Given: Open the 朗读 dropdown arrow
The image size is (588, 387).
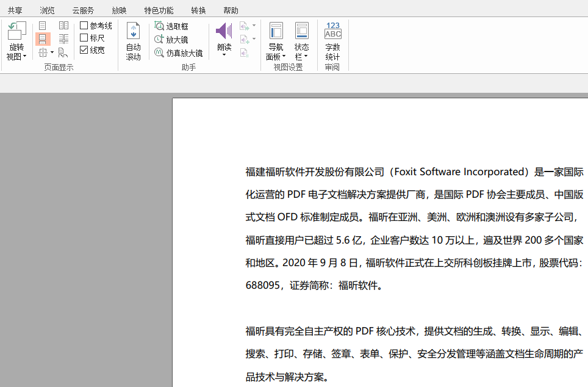Looking at the screenshot, I should [224, 55].
